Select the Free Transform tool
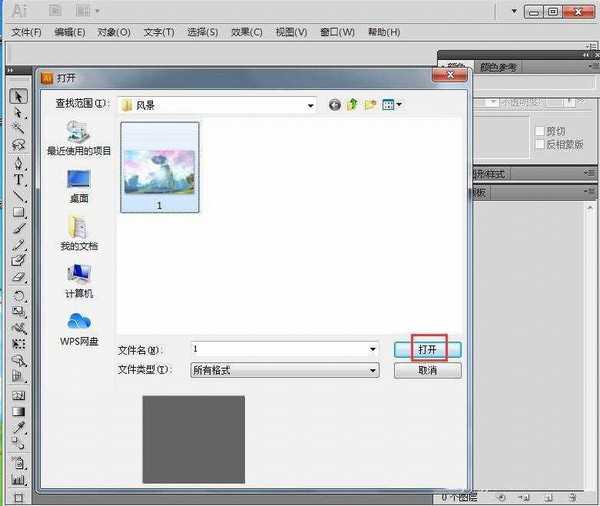This screenshot has height=506, width=600. click(18, 344)
